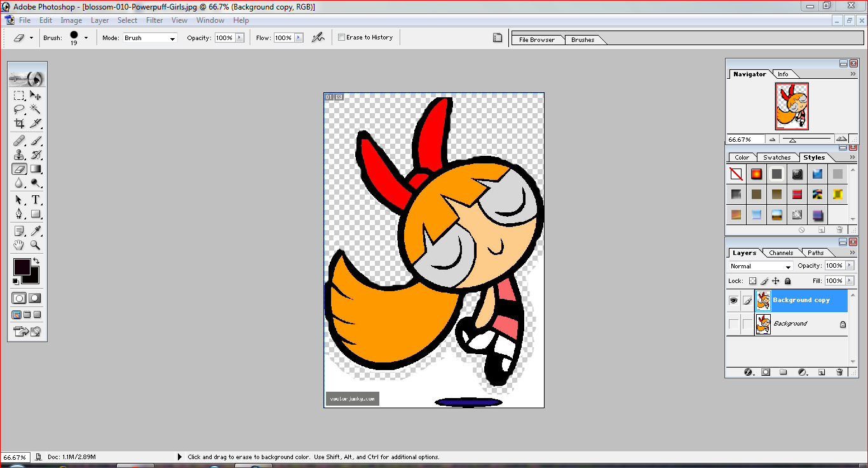Select the Dodge tool

pos(36,183)
